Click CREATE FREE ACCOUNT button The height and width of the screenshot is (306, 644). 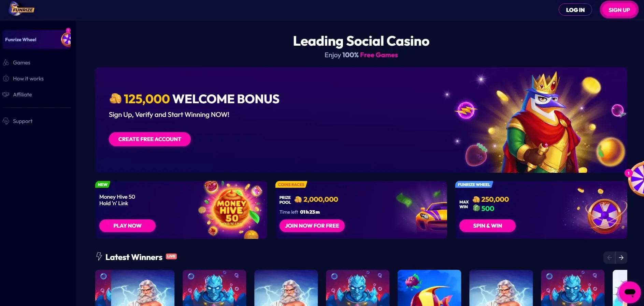(149, 139)
